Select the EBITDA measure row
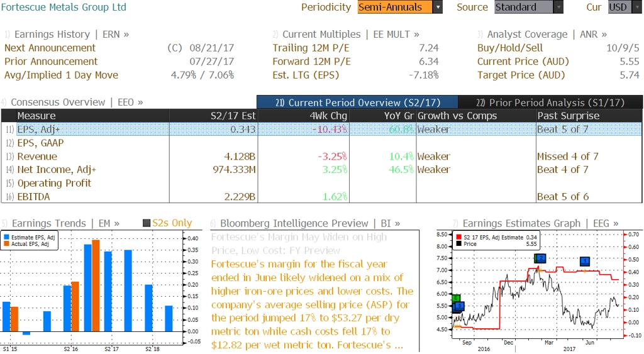Image resolution: width=644 pixels, height=354 pixels. 321,197
